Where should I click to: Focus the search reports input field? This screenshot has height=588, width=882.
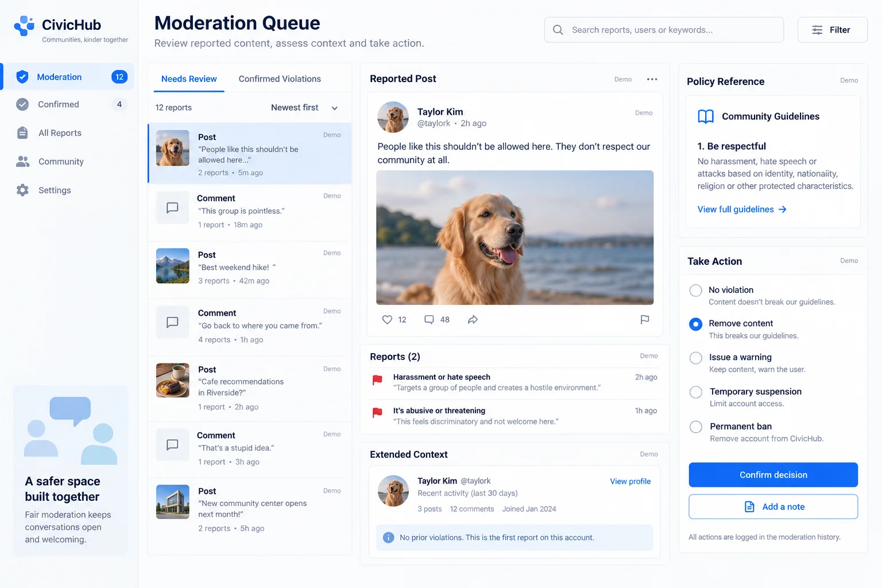pos(664,30)
